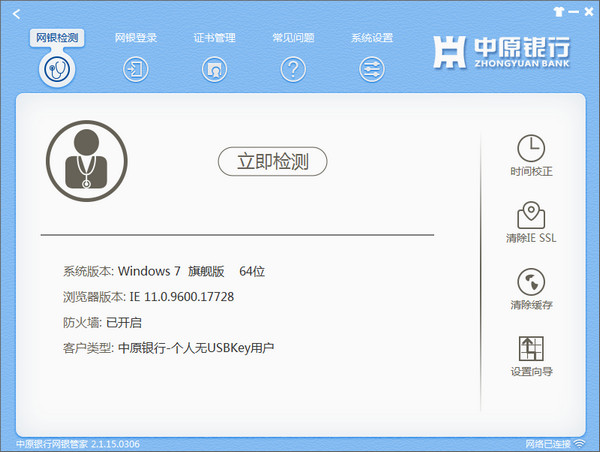Click the '网络已连接' status text
Viewport: 600px width, 452px height.
pos(548,444)
